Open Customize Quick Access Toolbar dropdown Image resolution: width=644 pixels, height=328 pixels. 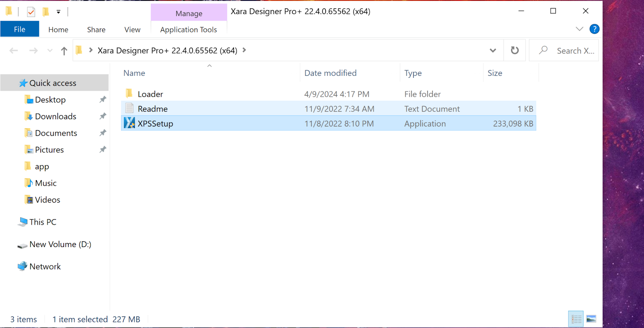pos(58,12)
